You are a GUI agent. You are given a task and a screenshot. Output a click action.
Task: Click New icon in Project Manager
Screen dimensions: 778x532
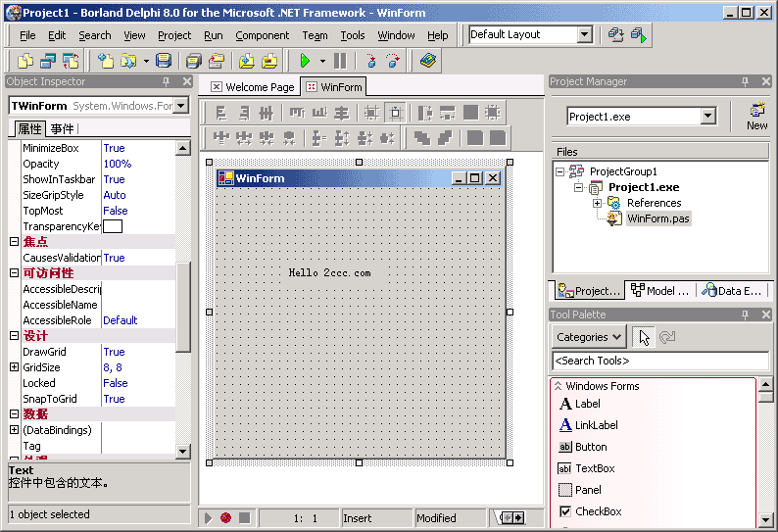(x=757, y=117)
